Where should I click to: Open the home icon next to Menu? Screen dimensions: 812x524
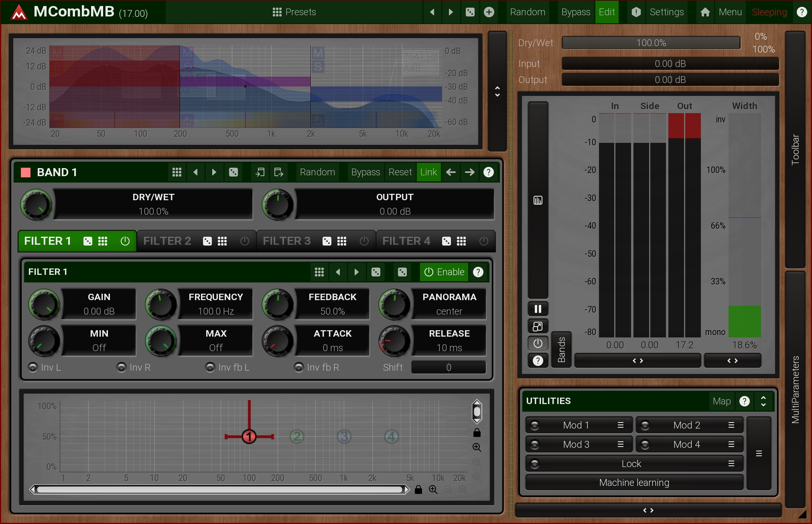click(705, 12)
